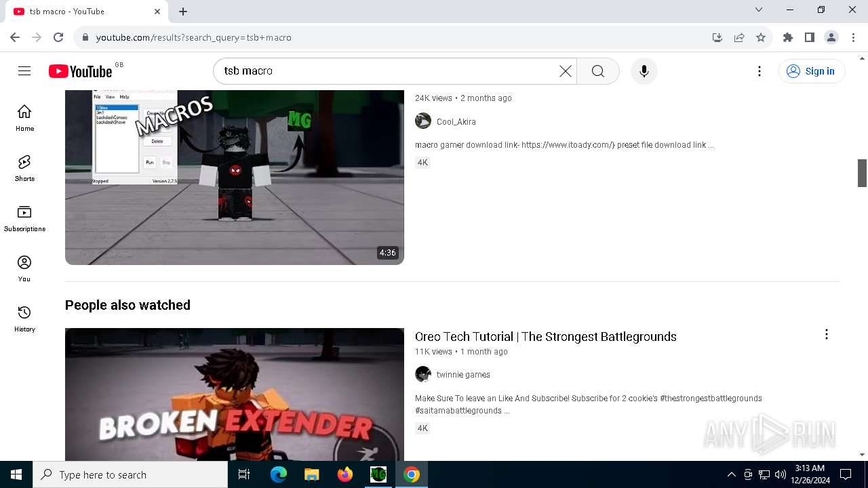Click scrollbar down arrow
This screenshot has height=488, width=868.
863,455
